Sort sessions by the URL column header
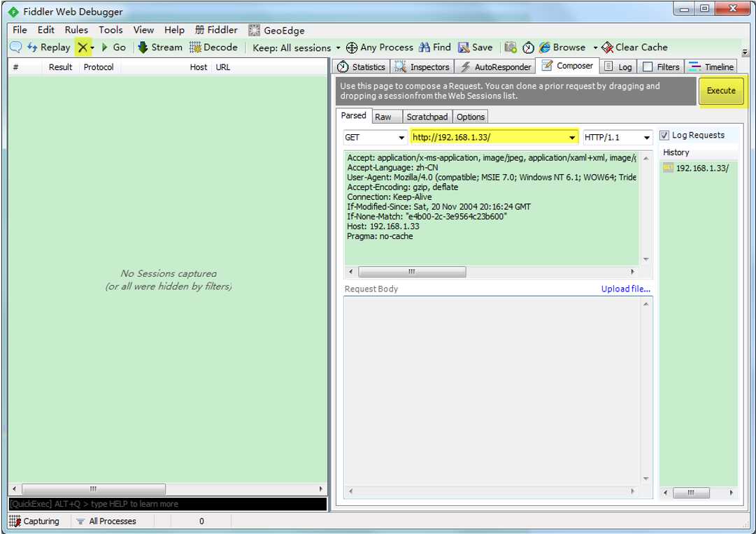This screenshot has width=756, height=534. 223,67
